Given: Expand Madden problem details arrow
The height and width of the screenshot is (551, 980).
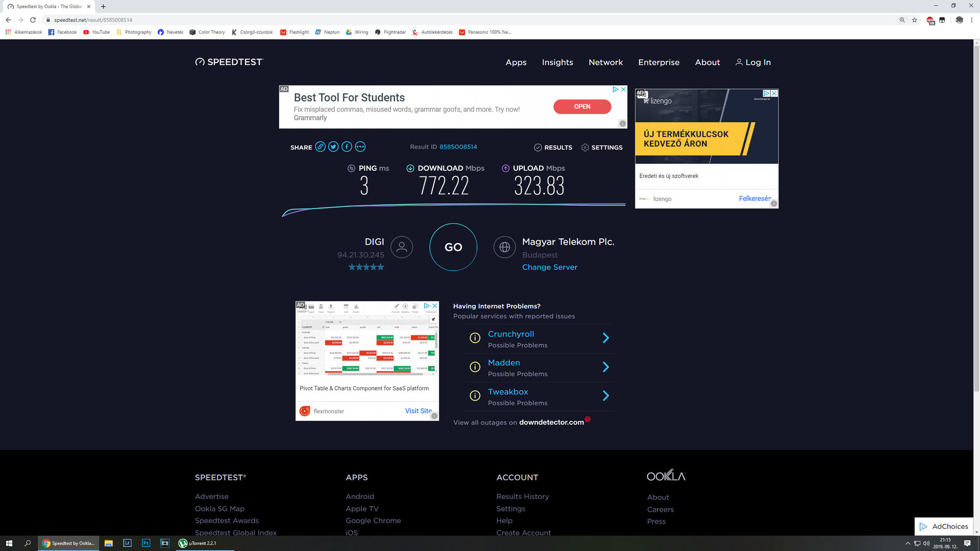Looking at the screenshot, I should (x=606, y=367).
